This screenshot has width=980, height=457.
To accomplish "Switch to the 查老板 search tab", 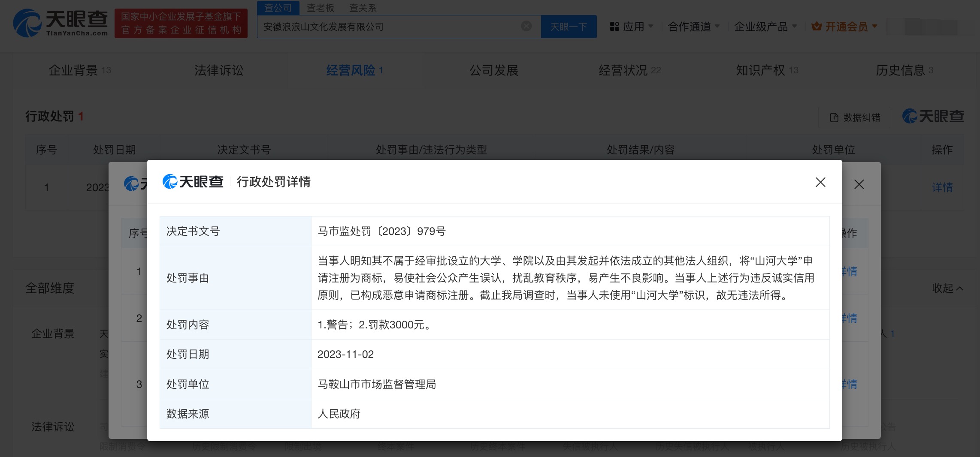I will tap(320, 8).
